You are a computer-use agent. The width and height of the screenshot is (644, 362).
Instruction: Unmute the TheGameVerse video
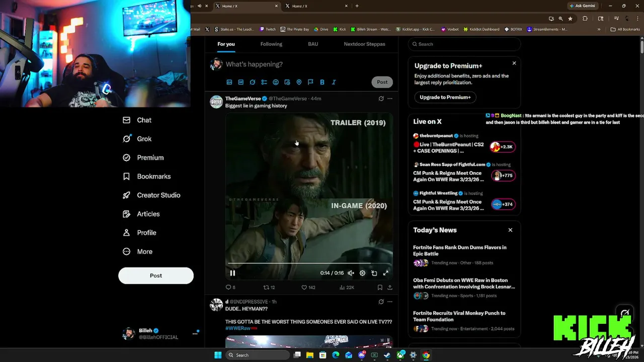click(x=351, y=273)
